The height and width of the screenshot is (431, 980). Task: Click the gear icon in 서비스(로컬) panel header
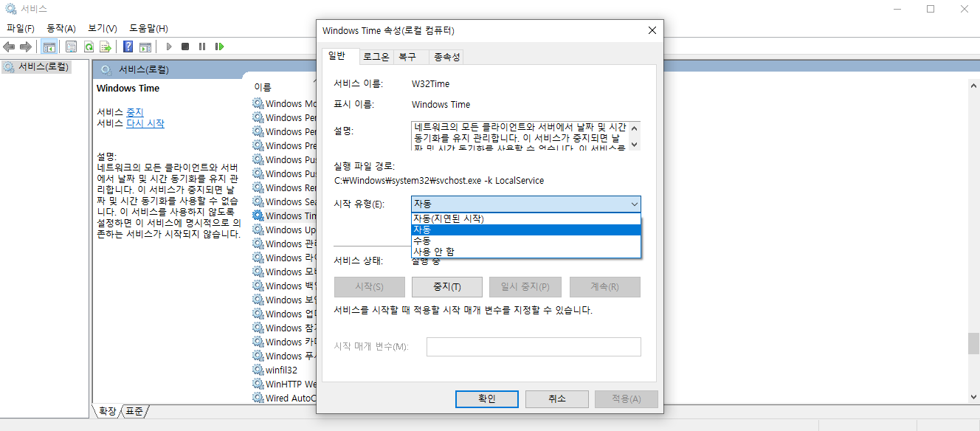106,70
